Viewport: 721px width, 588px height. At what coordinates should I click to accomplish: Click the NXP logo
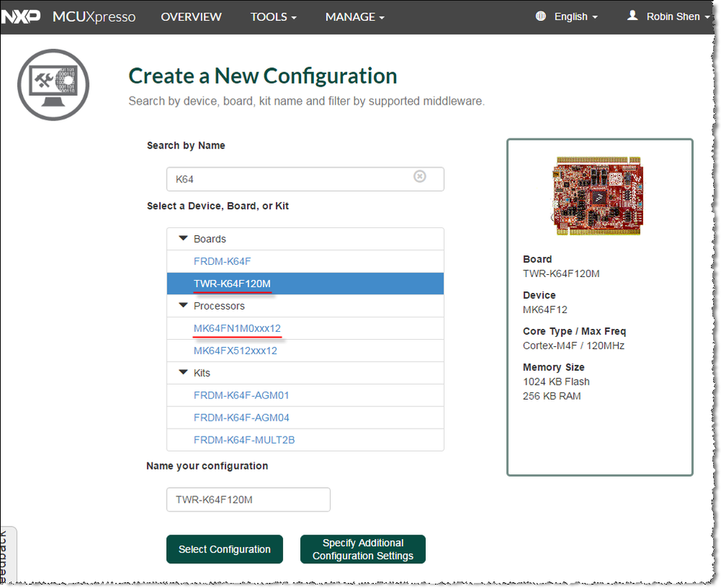coord(21,17)
